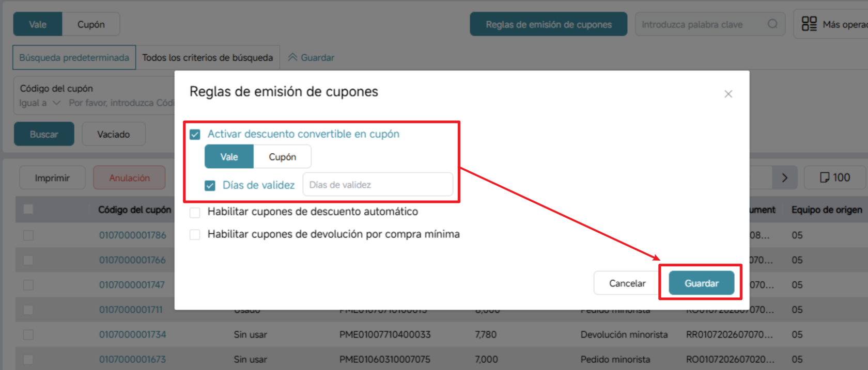Open the Más operaciones grid icon
The width and height of the screenshot is (868, 370).
pyautogui.click(x=809, y=24)
